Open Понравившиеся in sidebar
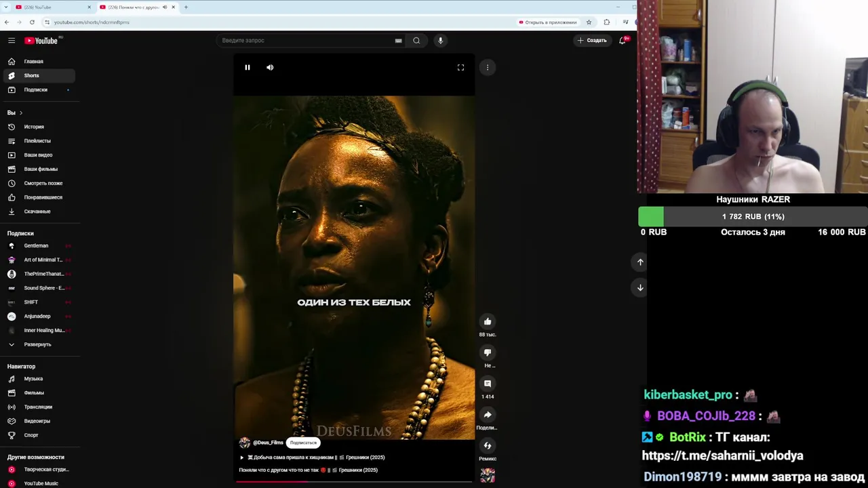This screenshot has height=488, width=868. (x=39, y=197)
